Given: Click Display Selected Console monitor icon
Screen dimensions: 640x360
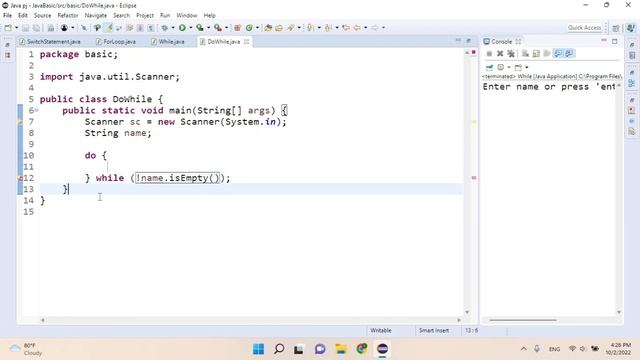Looking at the screenshot, I should [500, 67].
